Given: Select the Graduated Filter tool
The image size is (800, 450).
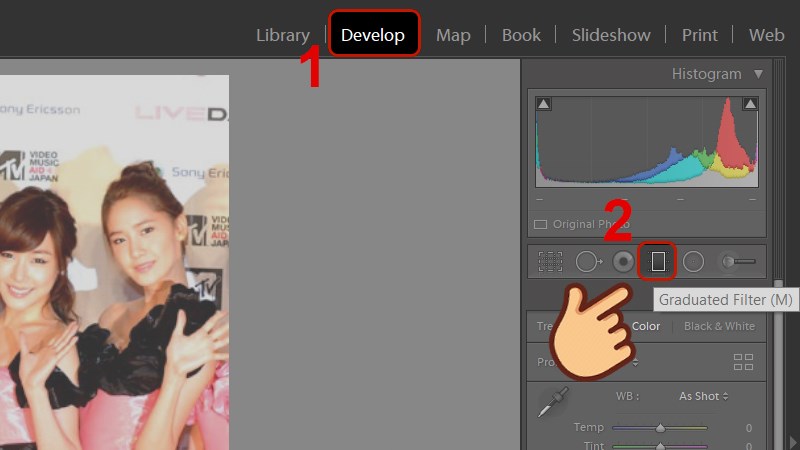Looking at the screenshot, I should pyautogui.click(x=658, y=262).
